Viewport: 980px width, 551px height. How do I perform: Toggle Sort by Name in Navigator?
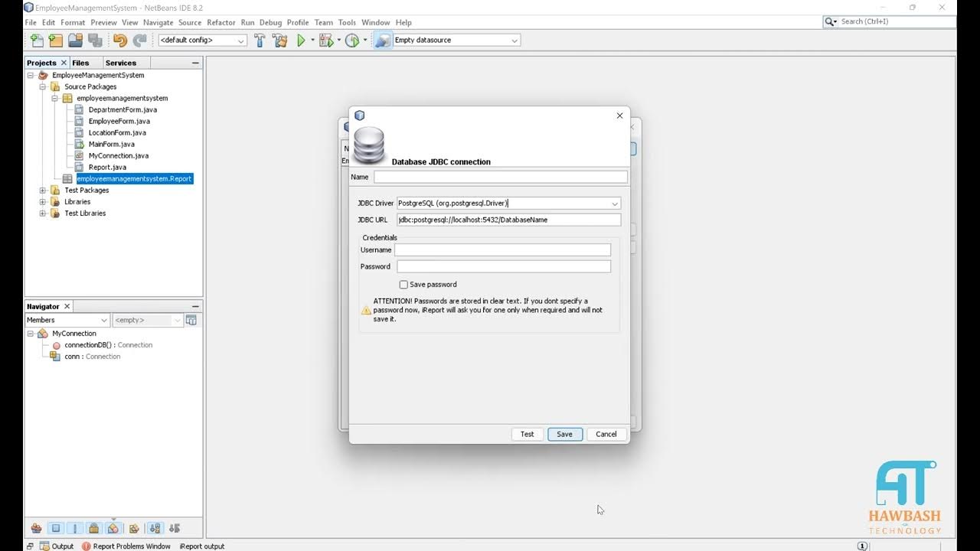155,528
